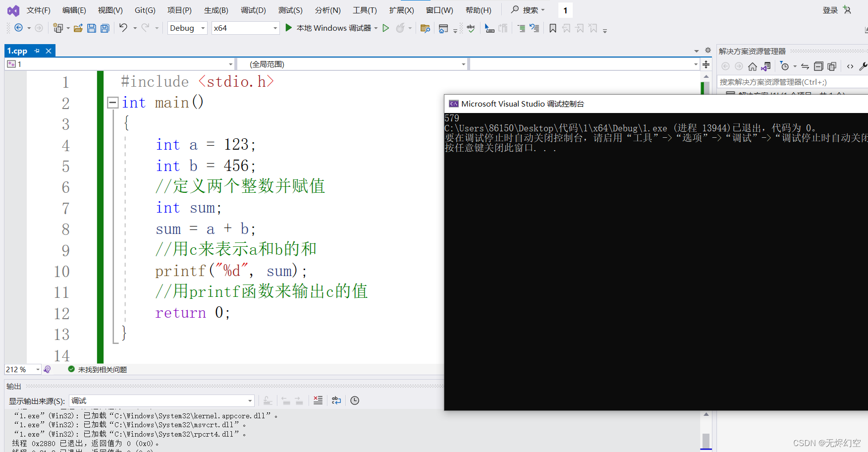Start without debugging using the hollow play icon

pyautogui.click(x=386, y=28)
